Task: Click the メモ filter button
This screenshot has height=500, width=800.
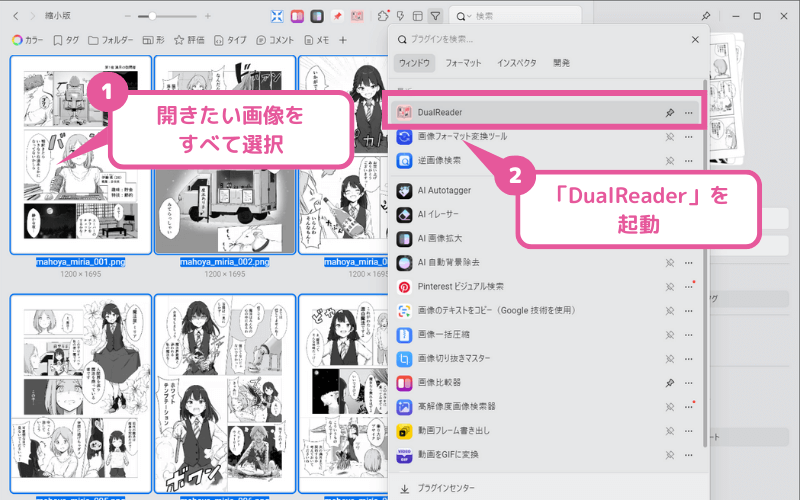Action: [x=316, y=40]
